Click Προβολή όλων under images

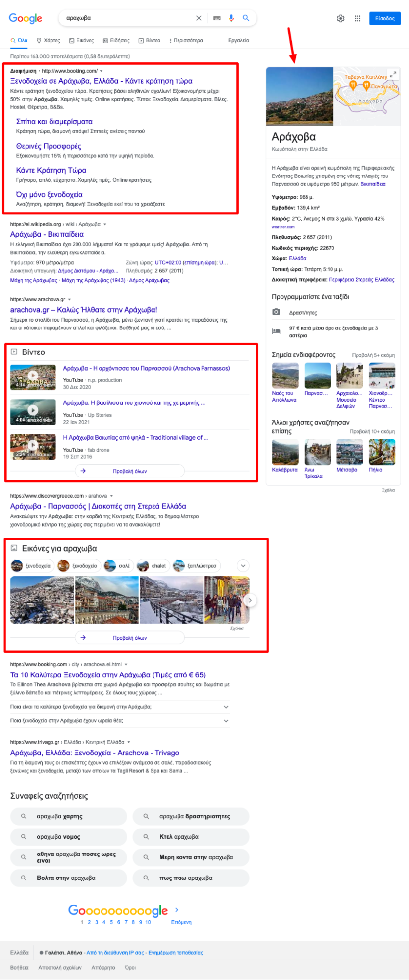(x=129, y=638)
